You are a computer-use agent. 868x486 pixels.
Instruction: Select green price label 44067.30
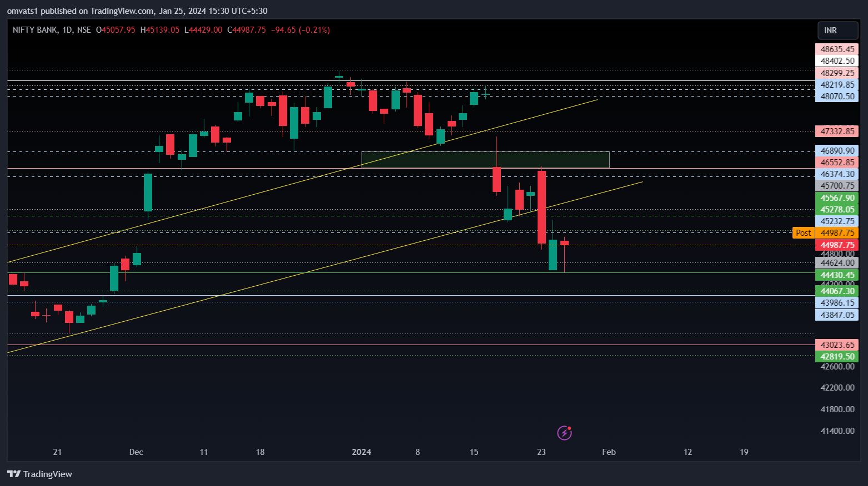pos(837,291)
